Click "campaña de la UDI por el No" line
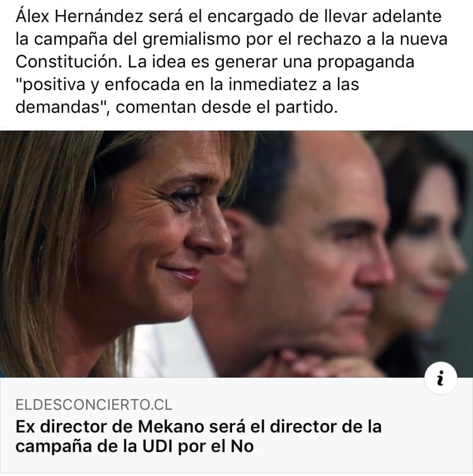The height and width of the screenshot is (476, 473). click(x=134, y=447)
